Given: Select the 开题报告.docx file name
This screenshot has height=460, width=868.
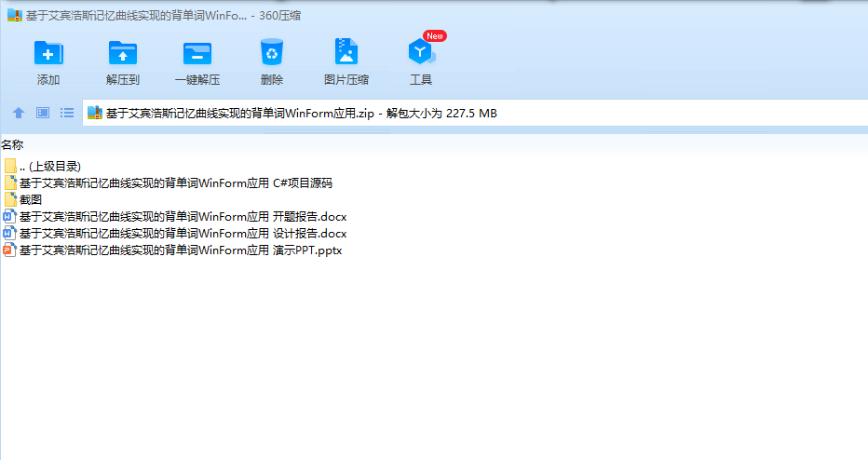Looking at the screenshot, I should pos(183,217).
